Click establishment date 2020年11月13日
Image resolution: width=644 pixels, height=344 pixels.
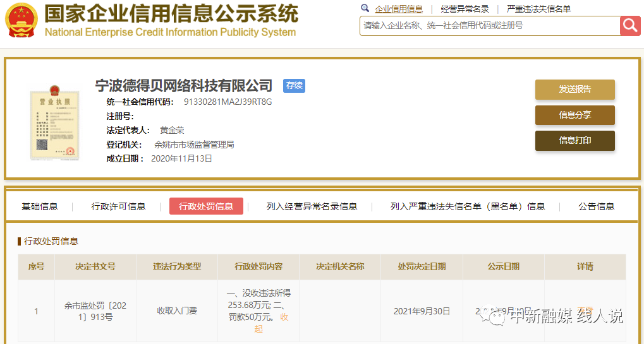[x=181, y=158]
